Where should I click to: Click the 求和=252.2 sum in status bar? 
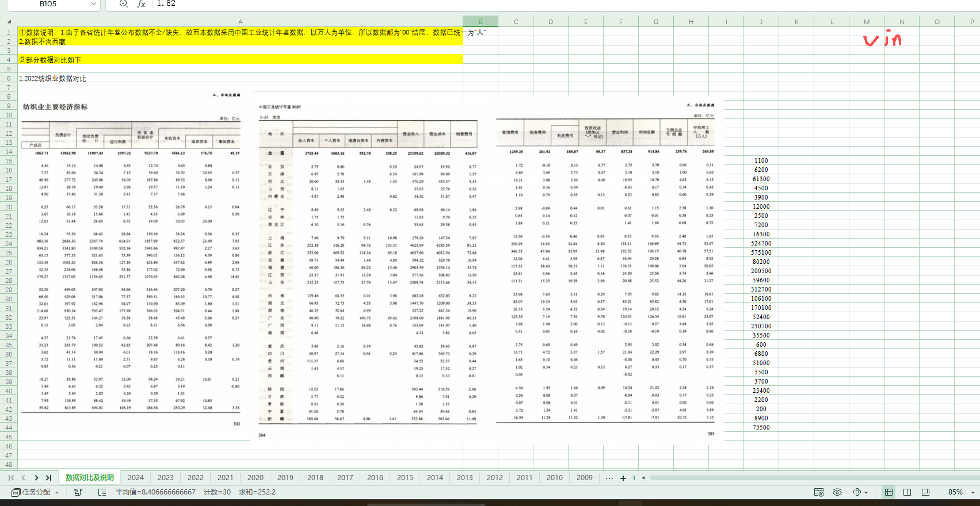pyautogui.click(x=257, y=492)
